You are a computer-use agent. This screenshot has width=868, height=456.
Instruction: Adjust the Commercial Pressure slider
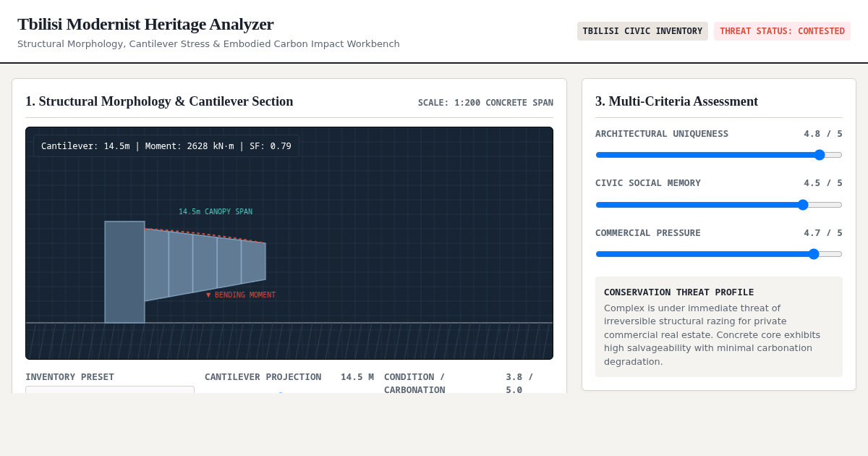[x=719, y=254]
